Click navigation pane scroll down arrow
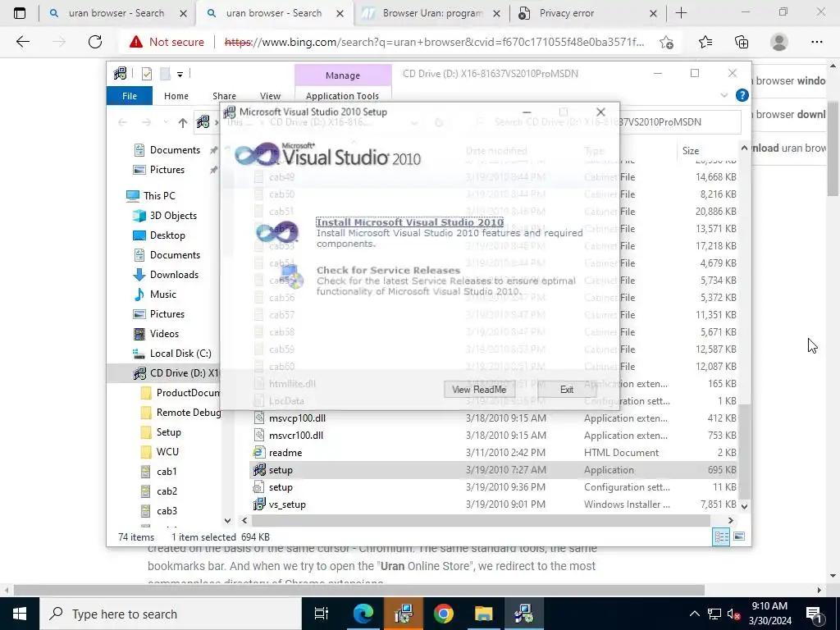The width and height of the screenshot is (840, 630). point(227,521)
